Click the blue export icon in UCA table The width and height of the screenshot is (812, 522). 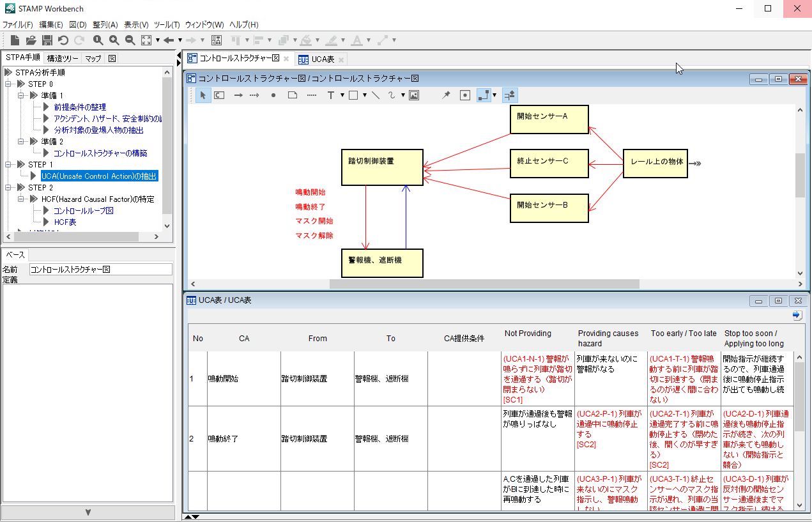[797, 315]
